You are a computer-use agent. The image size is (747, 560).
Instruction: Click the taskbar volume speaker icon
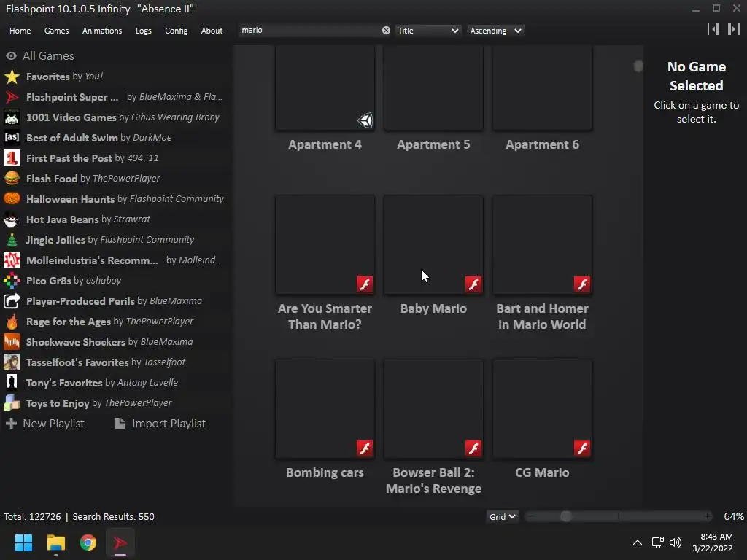coord(676,542)
